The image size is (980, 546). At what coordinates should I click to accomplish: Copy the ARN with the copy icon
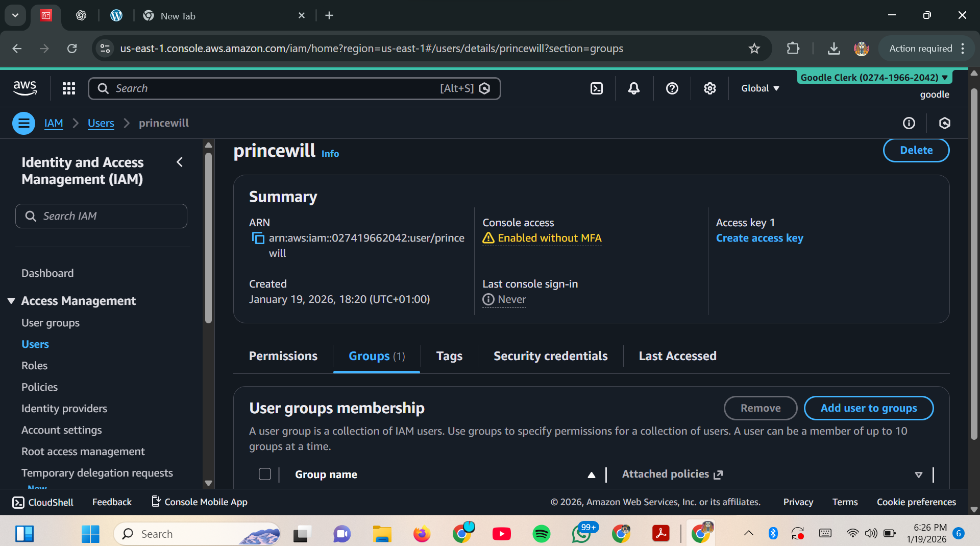[x=258, y=238]
